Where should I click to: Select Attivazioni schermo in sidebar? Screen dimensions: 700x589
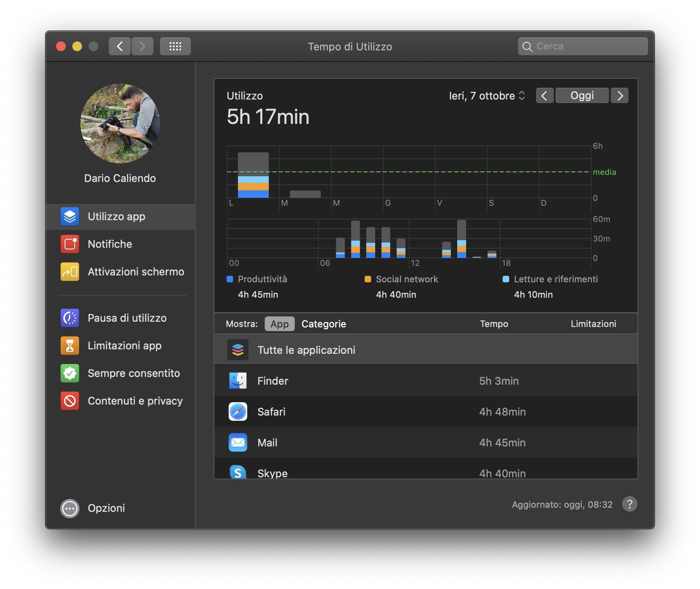pyautogui.click(x=121, y=272)
